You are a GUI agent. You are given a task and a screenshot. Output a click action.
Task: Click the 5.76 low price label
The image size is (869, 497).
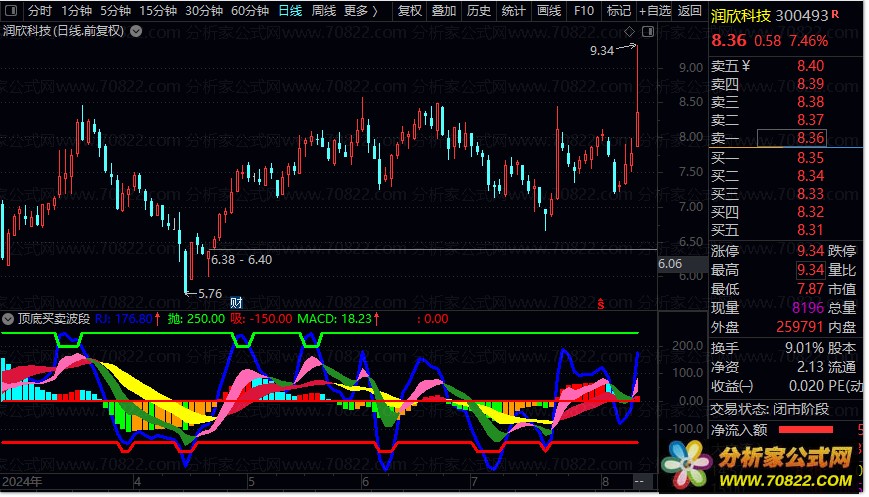pos(210,294)
